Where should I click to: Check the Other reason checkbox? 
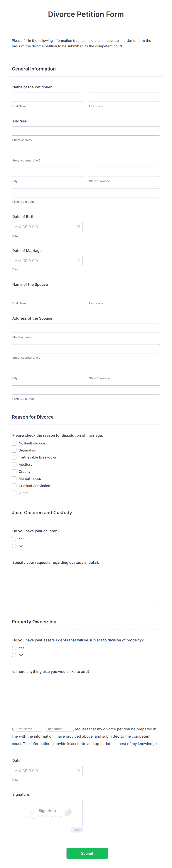(14, 493)
